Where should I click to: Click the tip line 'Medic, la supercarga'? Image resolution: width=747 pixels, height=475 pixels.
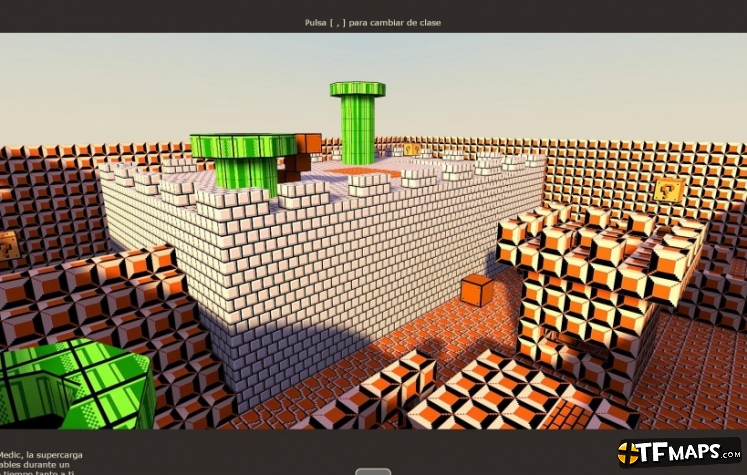coord(41,455)
